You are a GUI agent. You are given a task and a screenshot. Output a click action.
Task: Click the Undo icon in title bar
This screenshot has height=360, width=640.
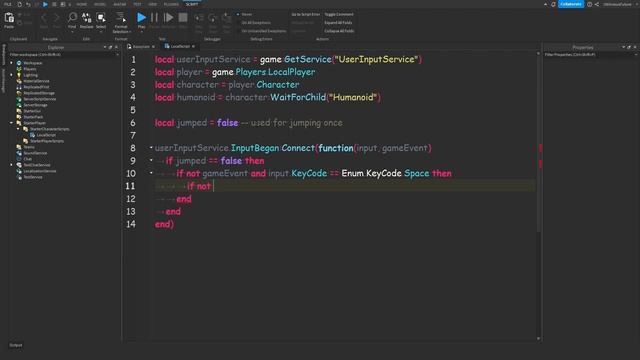pyautogui.click(x=28, y=4)
